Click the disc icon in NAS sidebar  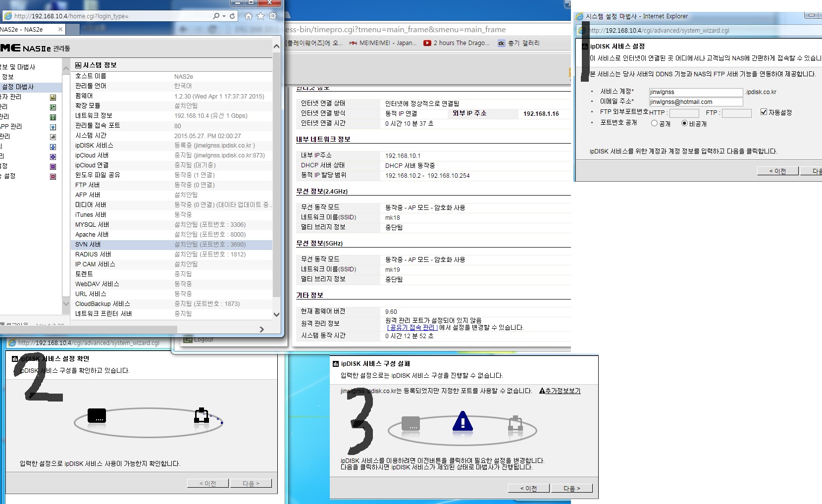(53, 157)
